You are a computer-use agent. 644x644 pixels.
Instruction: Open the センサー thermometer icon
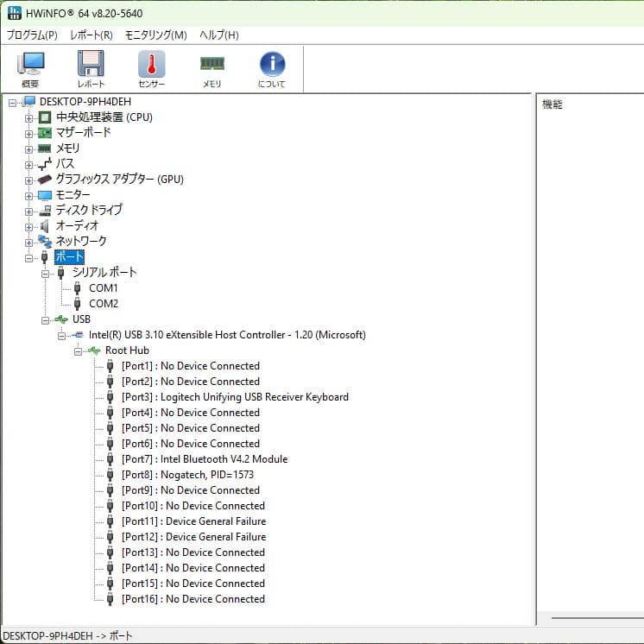pyautogui.click(x=151, y=68)
